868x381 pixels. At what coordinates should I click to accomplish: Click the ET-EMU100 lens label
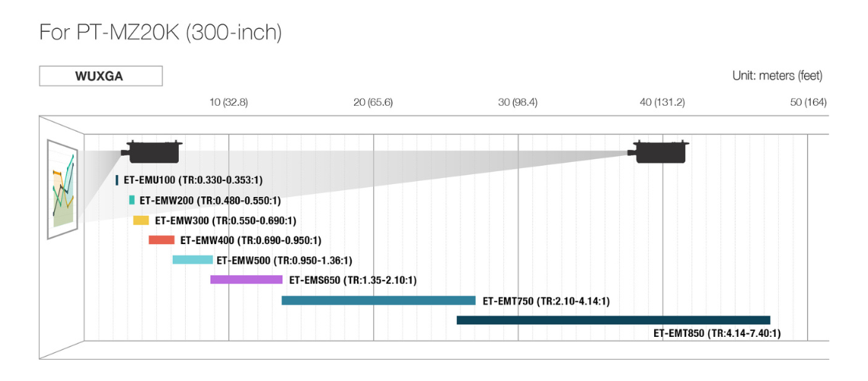193,180
